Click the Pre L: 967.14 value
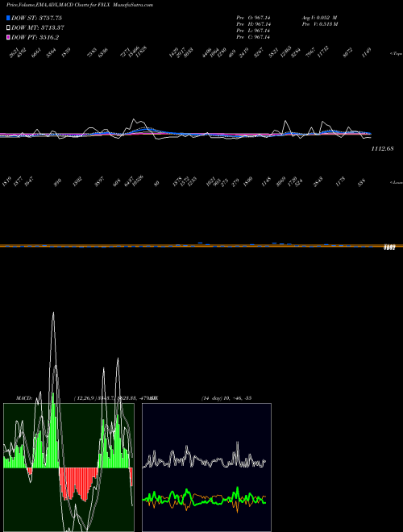The height and width of the screenshot is (532, 403). point(253,31)
